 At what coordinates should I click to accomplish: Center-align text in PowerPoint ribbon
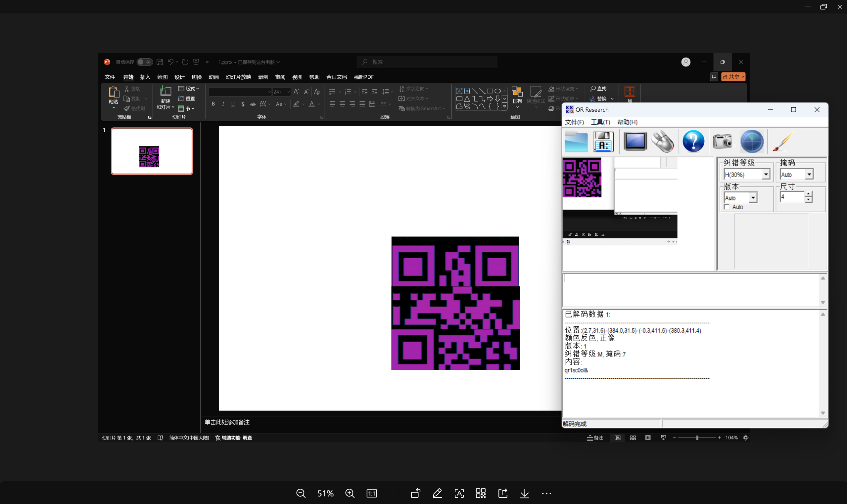pos(342,104)
